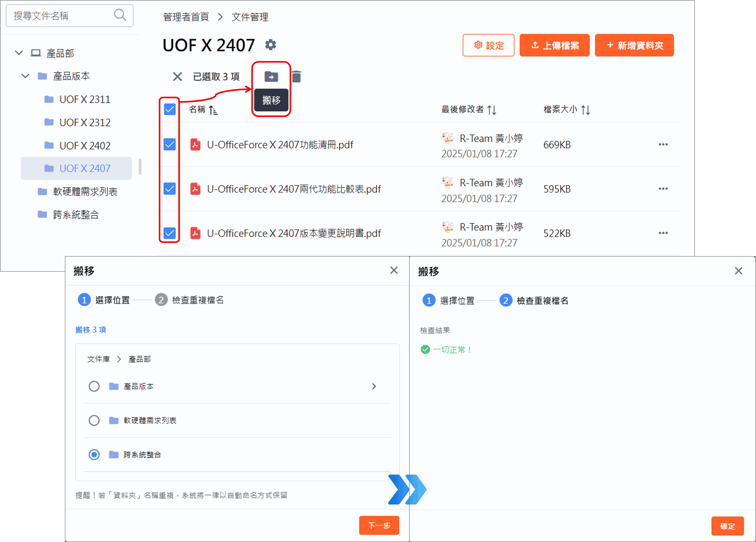Click the search magnifier icon
The height and width of the screenshot is (542, 756).
[x=120, y=15]
